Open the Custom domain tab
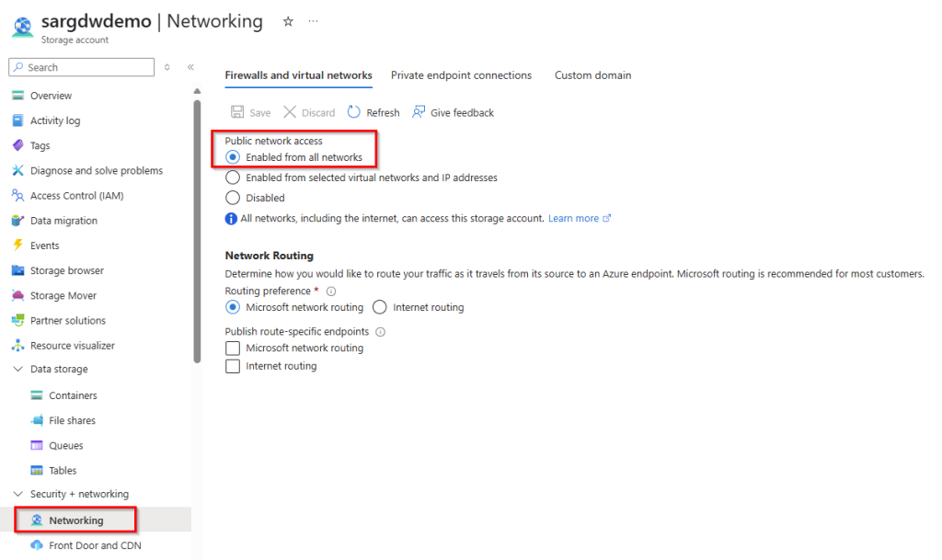Screen dimensions: 942x560 pyautogui.click(x=592, y=75)
